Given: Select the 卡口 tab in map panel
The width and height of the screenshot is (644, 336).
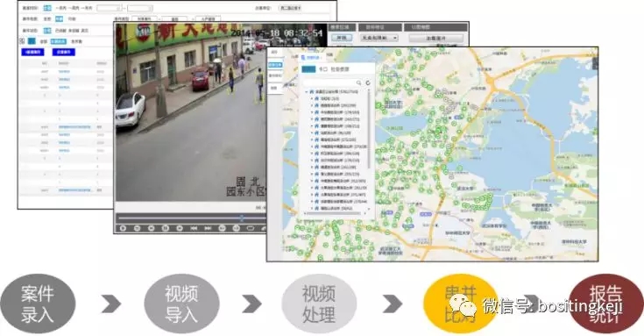Looking at the screenshot, I should (x=322, y=69).
